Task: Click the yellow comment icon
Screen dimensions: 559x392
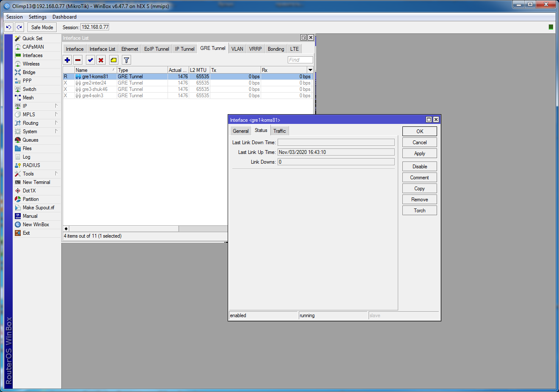Action: click(x=114, y=60)
